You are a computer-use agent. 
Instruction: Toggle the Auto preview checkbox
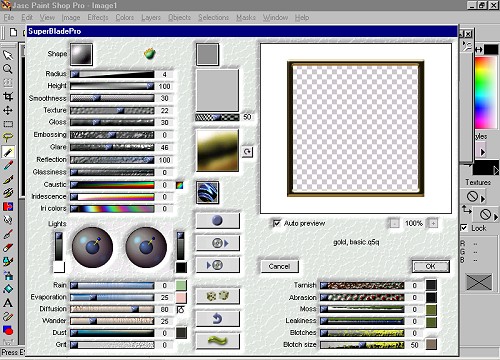tap(277, 223)
